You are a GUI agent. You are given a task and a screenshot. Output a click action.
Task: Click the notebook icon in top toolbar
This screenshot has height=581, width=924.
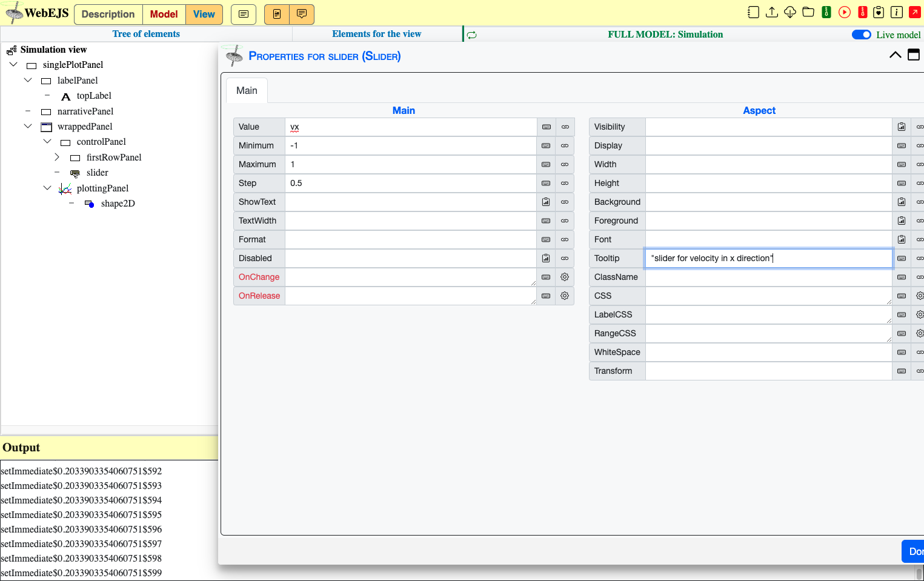click(753, 12)
